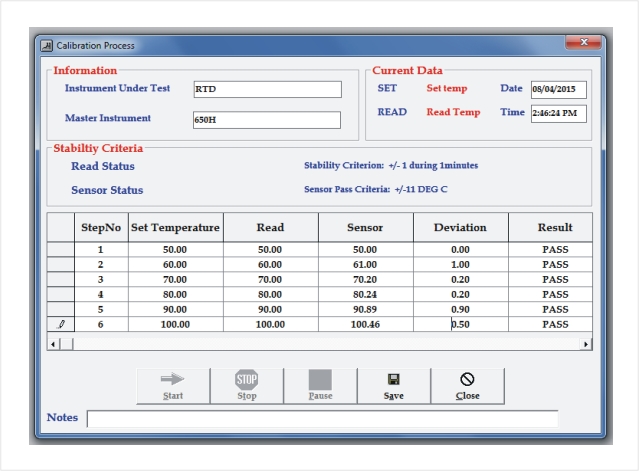Click the Master Instrument field showing 650H
This screenshot has width=639, height=471.
pyautogui.click(x=267, y=120)
